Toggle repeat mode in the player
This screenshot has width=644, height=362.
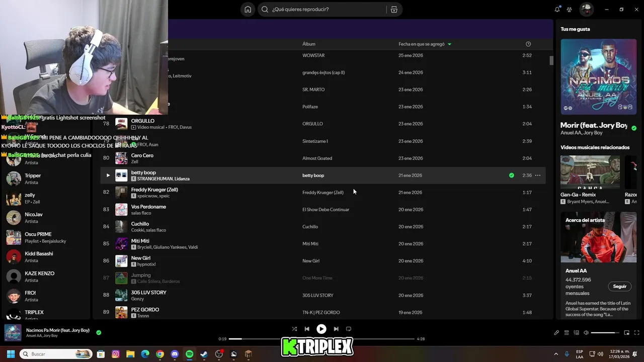click(348, 329)
